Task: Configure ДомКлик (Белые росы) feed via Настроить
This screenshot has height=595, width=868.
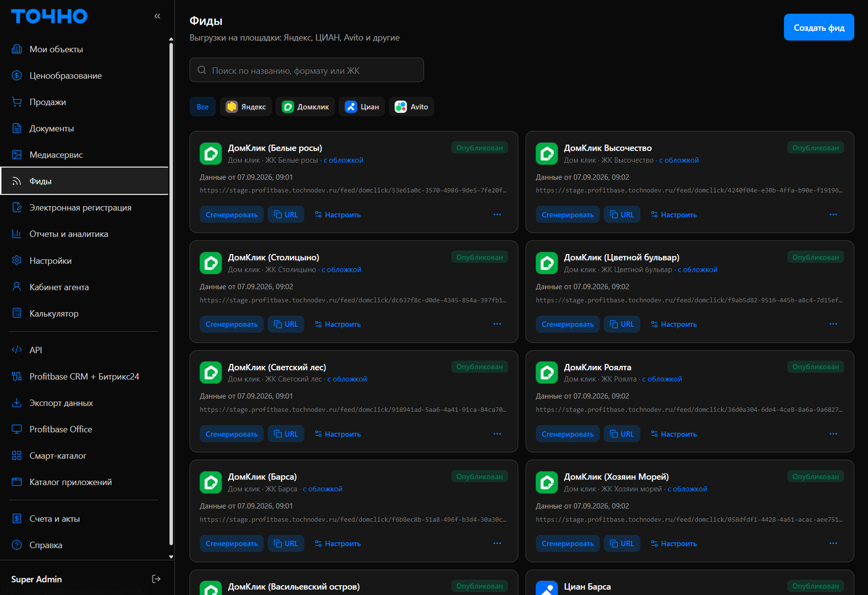Action: coord(338,215)
